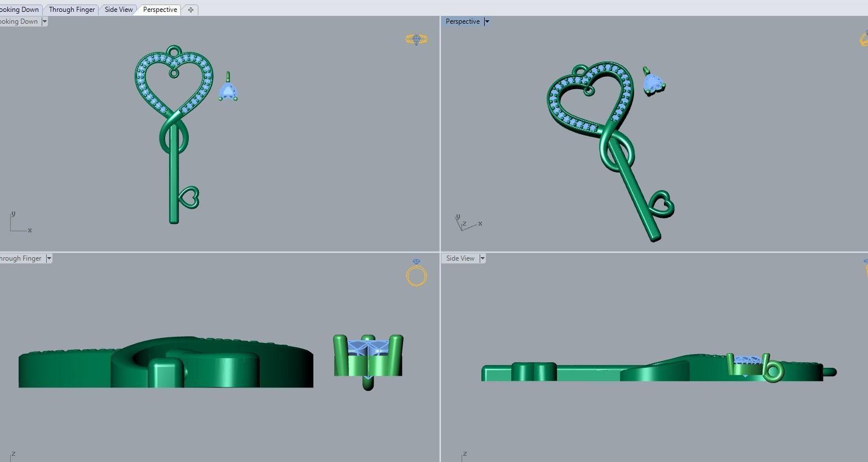
Task: Open Side View viewport title dropdown arrow
Action: tap(482, 258)
